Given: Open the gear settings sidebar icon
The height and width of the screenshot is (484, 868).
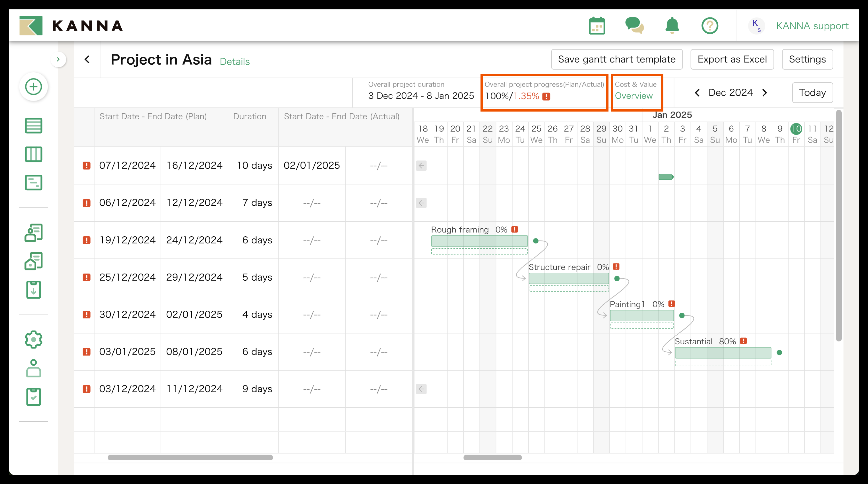Looking at the screenshot, I should [x=33, y=339].
